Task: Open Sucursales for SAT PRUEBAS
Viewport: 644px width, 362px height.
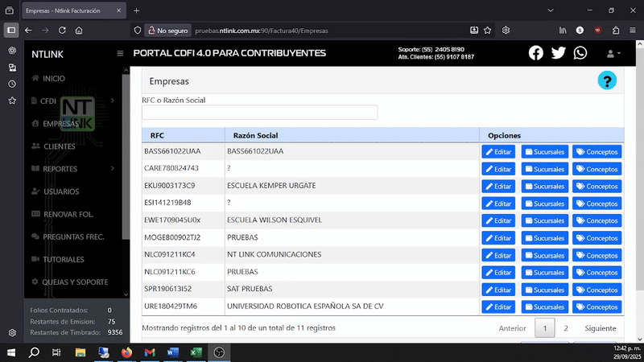Action: (x=545, y=290)
